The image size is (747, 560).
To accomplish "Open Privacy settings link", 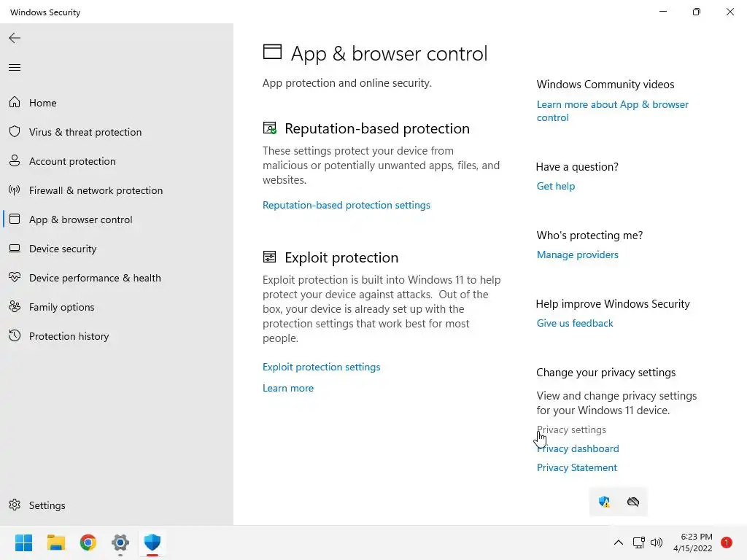I will 572,429.
